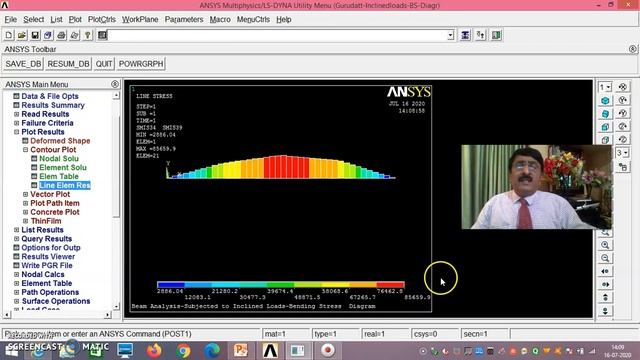Click the Open ANSYS File icon
Screen dimensions: 640x360
22,35
